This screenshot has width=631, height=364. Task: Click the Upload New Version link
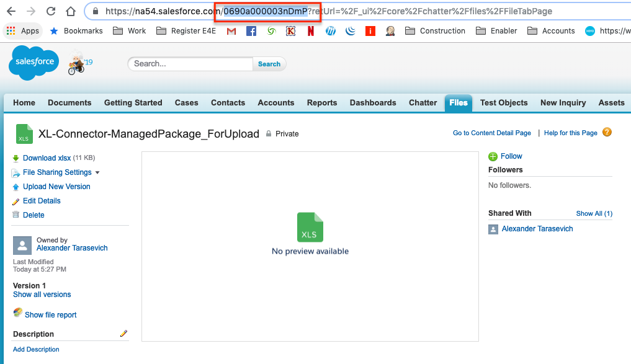coord(56,187)
